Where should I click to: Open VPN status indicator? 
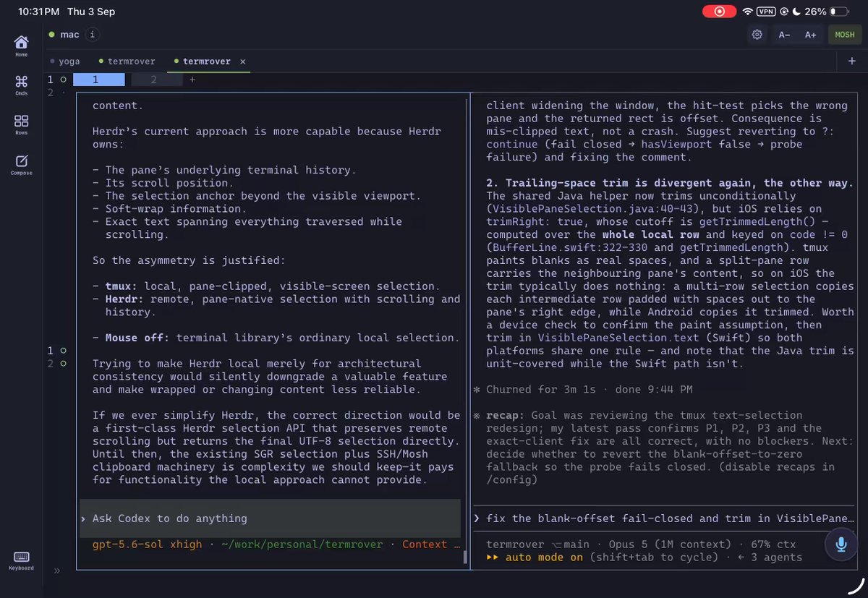coord(766,12)
